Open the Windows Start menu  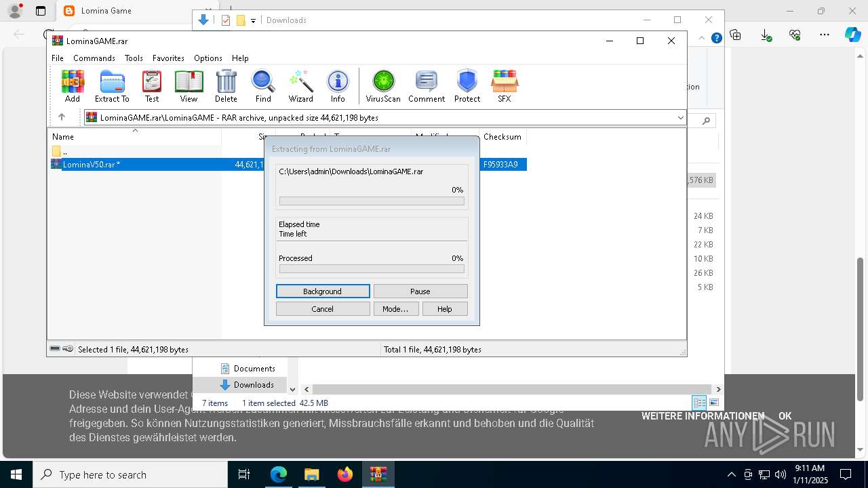16,474
